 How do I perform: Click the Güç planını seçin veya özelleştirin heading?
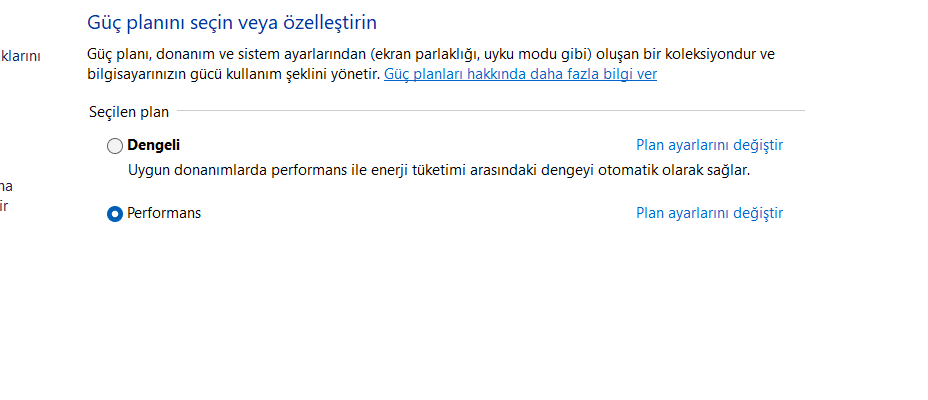[232, 21]
